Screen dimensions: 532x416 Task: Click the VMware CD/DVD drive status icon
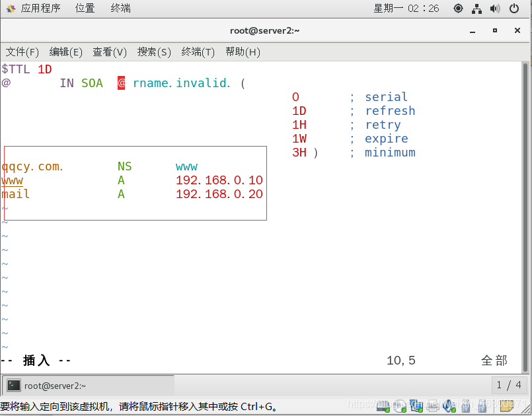point(400,405)
